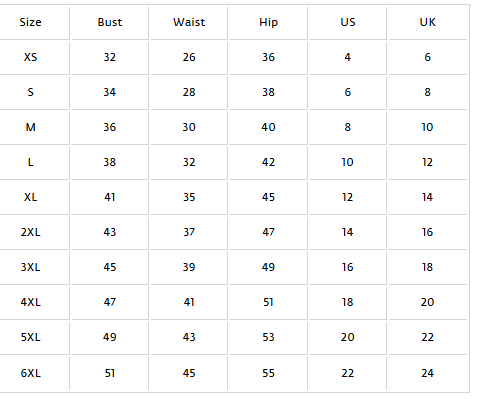This screenshot has height=400, width=477.
Task: Click the Bust column header
Action: [110, 22]
